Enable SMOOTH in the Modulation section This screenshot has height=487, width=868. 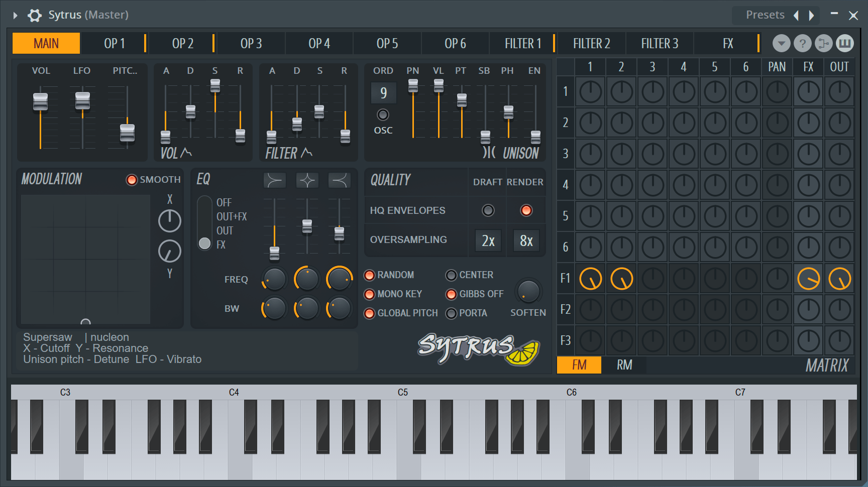[x=132, y=179]
